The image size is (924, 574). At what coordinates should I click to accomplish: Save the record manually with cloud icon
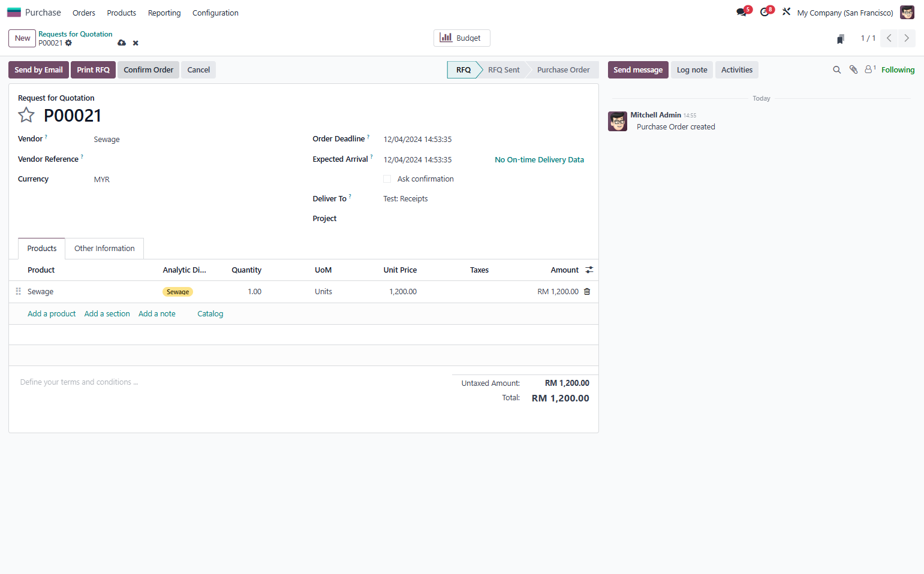click(122, 43)
